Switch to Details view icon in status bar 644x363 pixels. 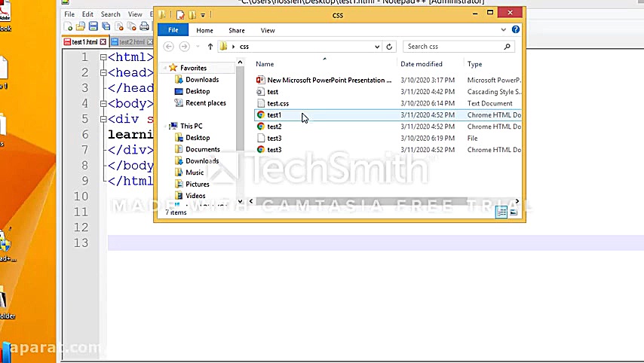(x=501, y=212)
